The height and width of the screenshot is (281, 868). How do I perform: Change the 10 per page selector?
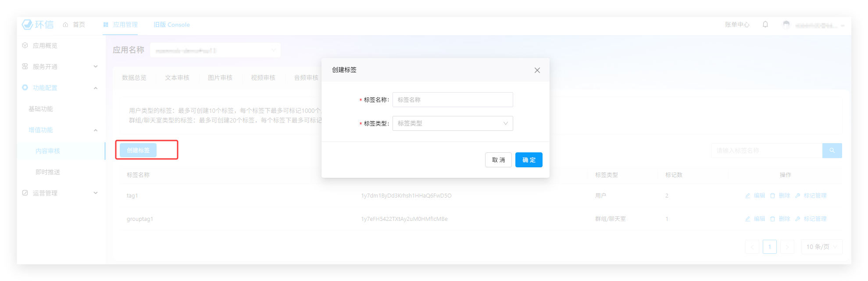click(822, 247)
